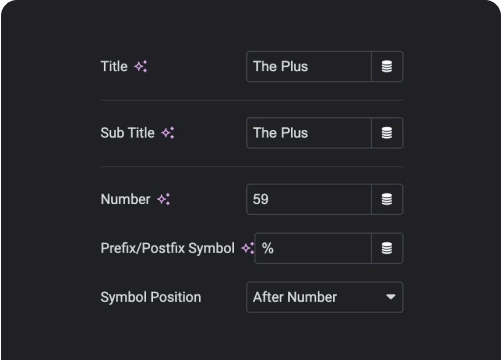This screenshot has width=501, height=360.
Task: Select the Number label text
Action: 126,199
